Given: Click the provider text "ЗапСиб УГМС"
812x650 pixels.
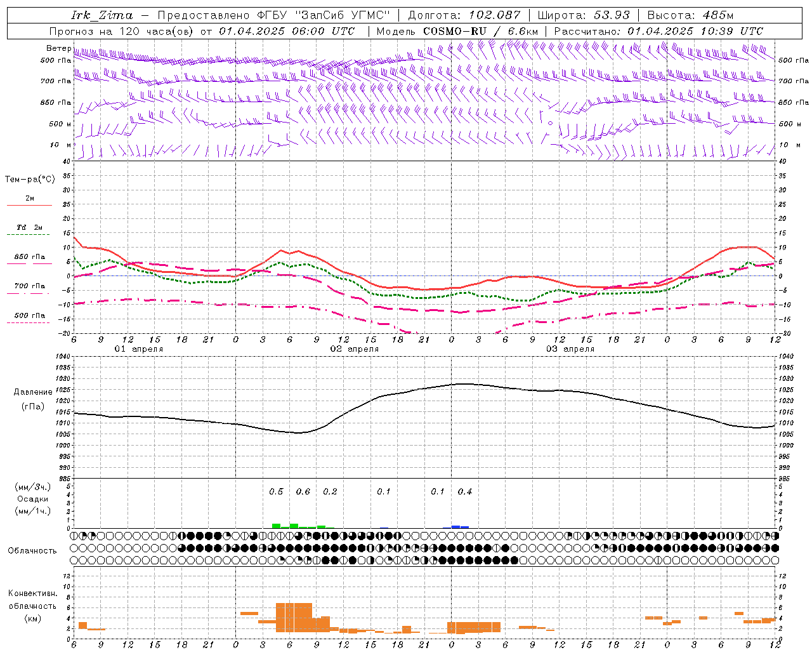Looking at the screenshot, I should (x=343, y=15).
